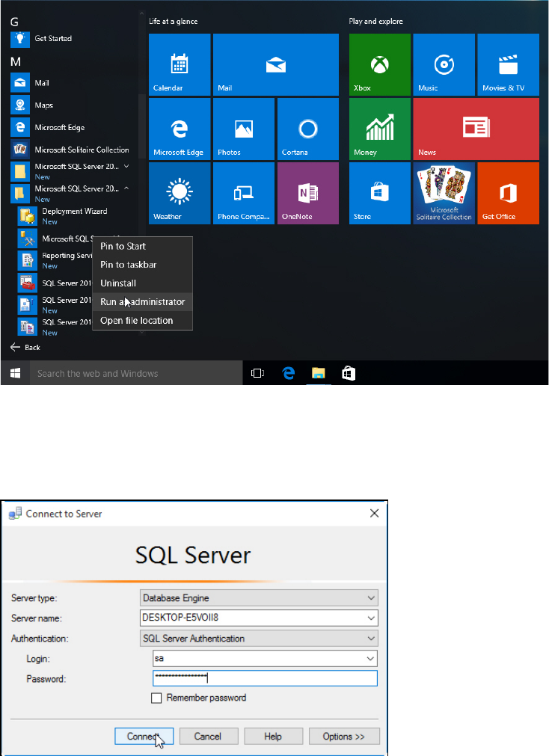Open the Money tile
549x756 pixels.
tap(379, 129)
